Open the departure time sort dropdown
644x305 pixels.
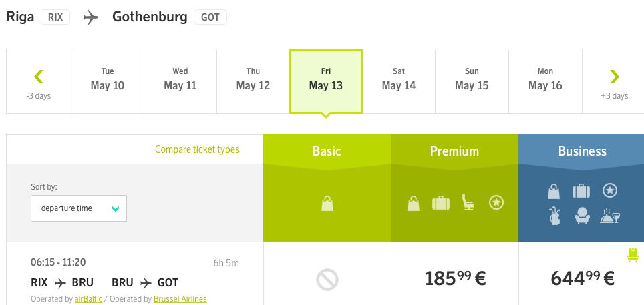[79, 208]
